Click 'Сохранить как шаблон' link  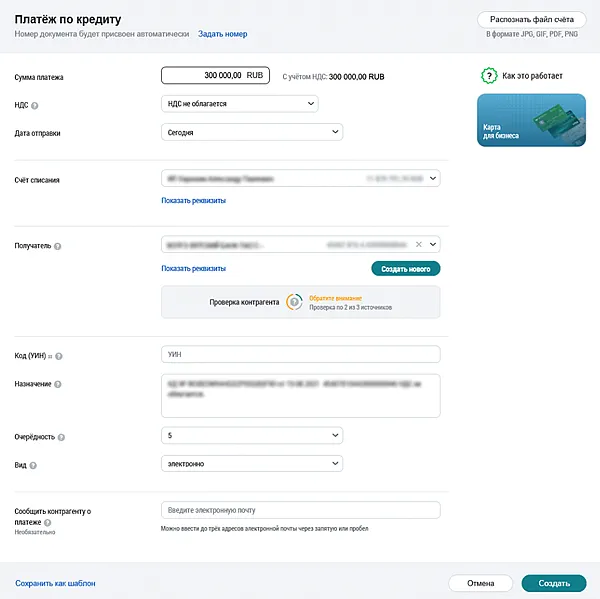(x=55, y=583)
